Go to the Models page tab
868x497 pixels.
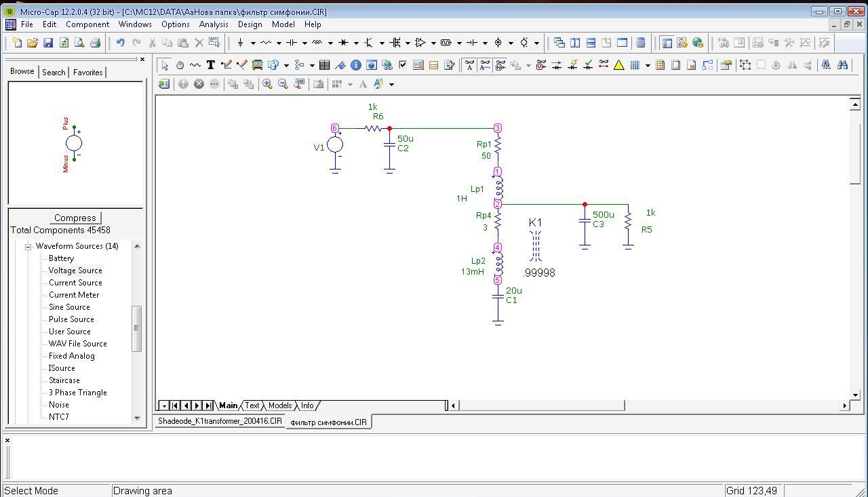[x=280, y=405]
